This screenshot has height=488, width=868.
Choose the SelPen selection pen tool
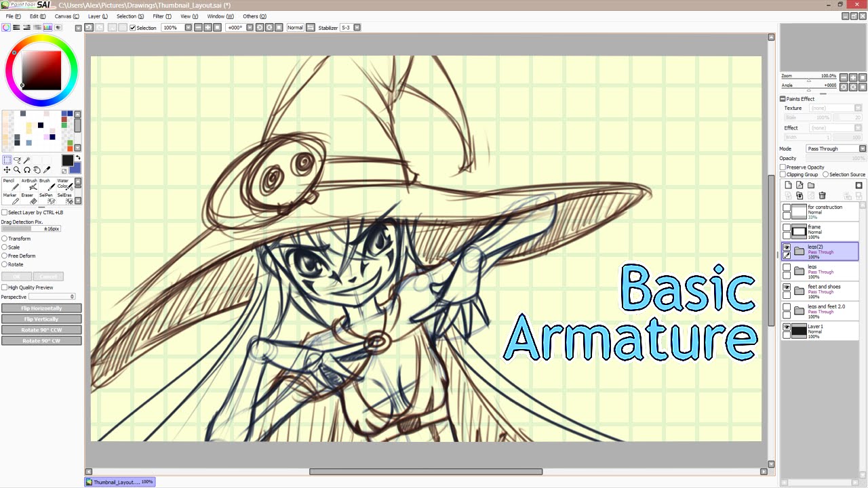point(46,198)
